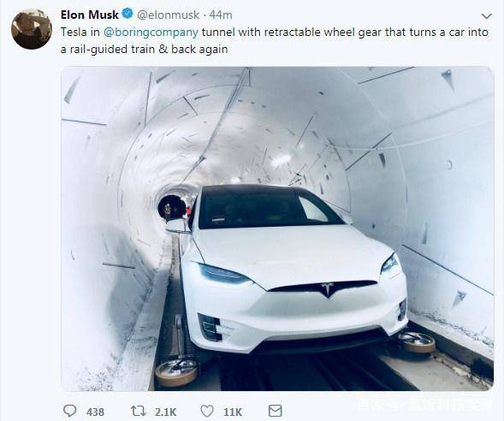This screenshot has height=421, width=504.
Task: Click the watermark text at bottom right
Action: (425, 404)
